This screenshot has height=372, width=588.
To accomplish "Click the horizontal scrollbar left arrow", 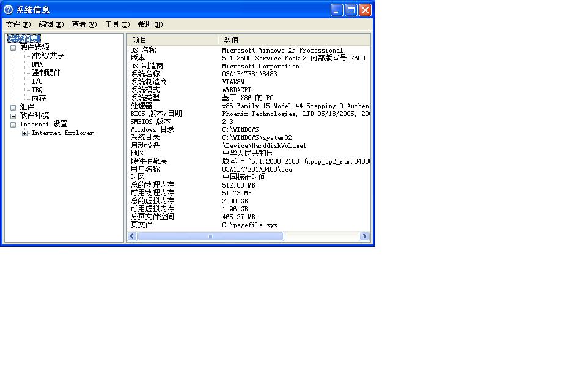I will [x=131, y=236].
